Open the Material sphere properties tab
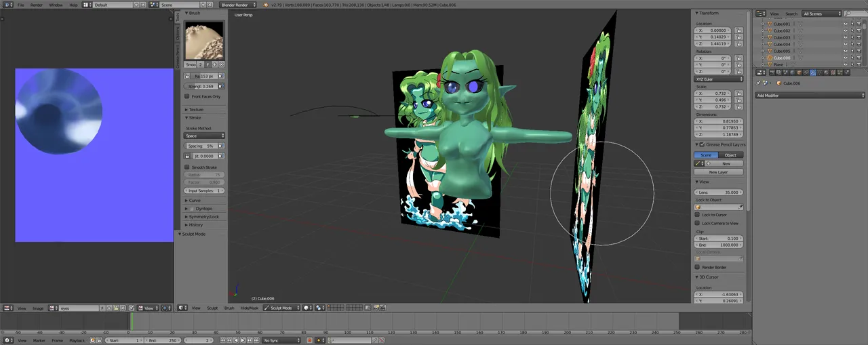Screen dimensions: 868x345 [x=827, y=73]
